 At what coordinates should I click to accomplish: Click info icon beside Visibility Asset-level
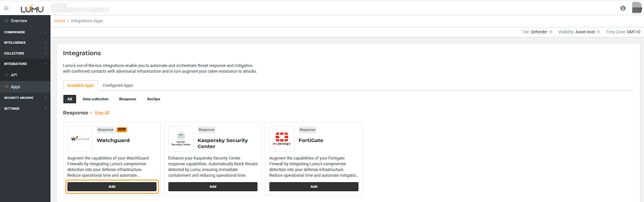[x=598, y=32]
